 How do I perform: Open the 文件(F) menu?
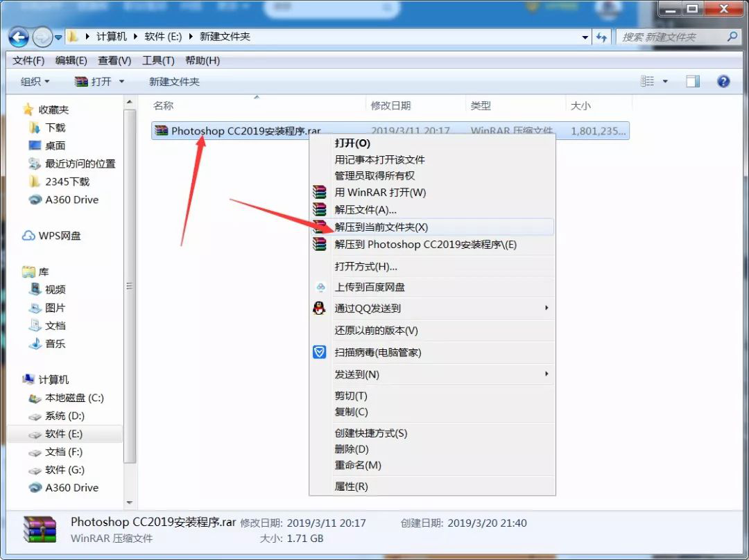(28, 60)
